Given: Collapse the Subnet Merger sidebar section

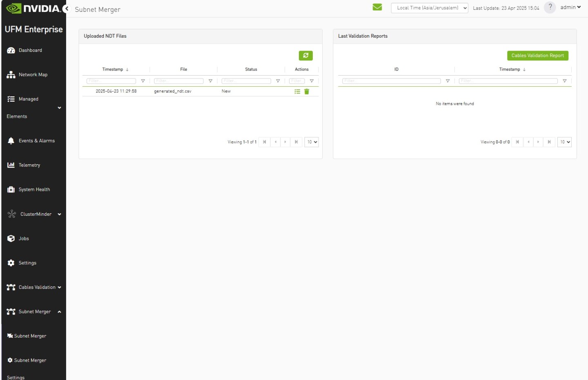Looking at the screenshot, I should [59, 312].
